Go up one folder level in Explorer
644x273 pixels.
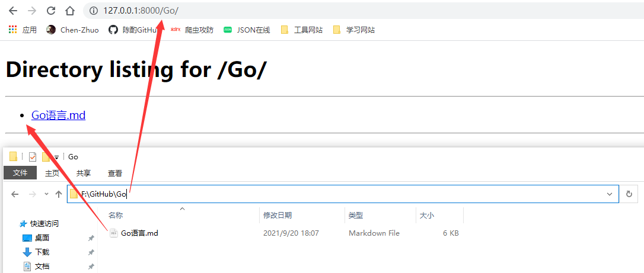59,194
